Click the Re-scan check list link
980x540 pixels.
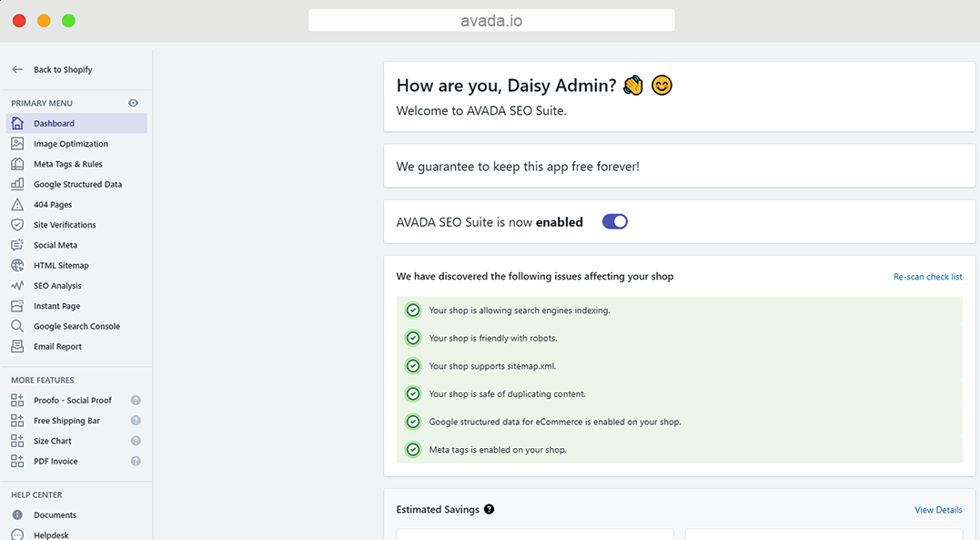[x=927, y=276]
